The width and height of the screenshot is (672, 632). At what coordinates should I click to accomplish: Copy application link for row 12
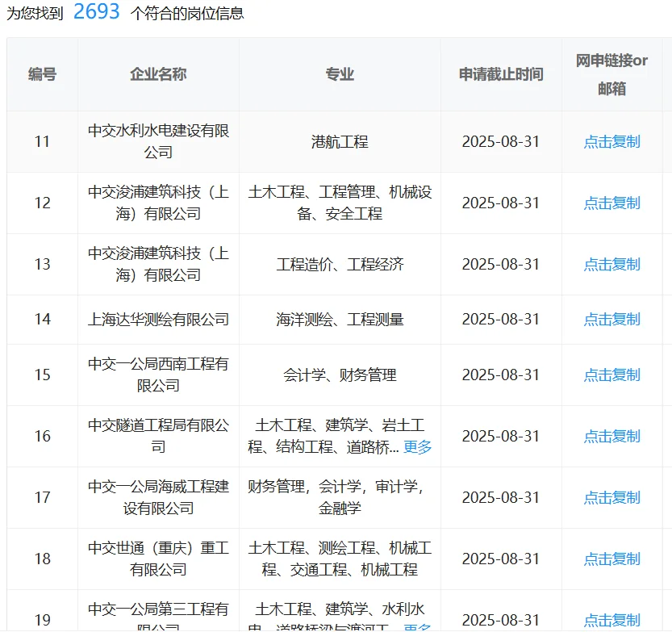point(611,203)
